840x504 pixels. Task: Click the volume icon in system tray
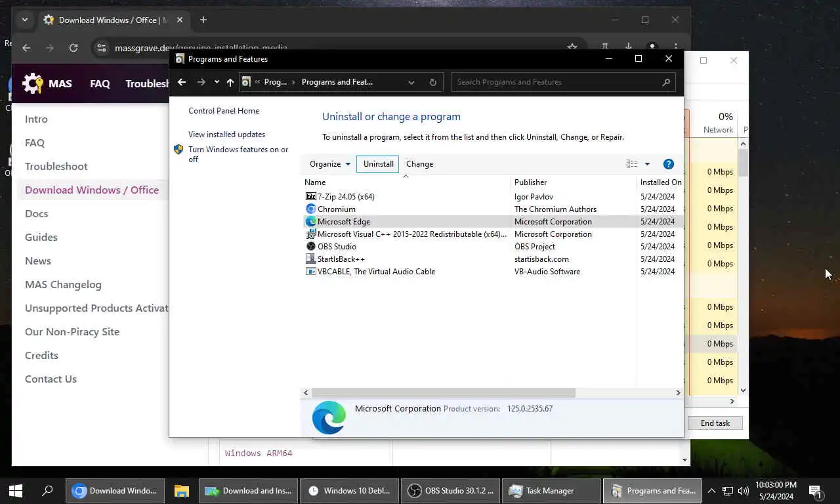744,491
